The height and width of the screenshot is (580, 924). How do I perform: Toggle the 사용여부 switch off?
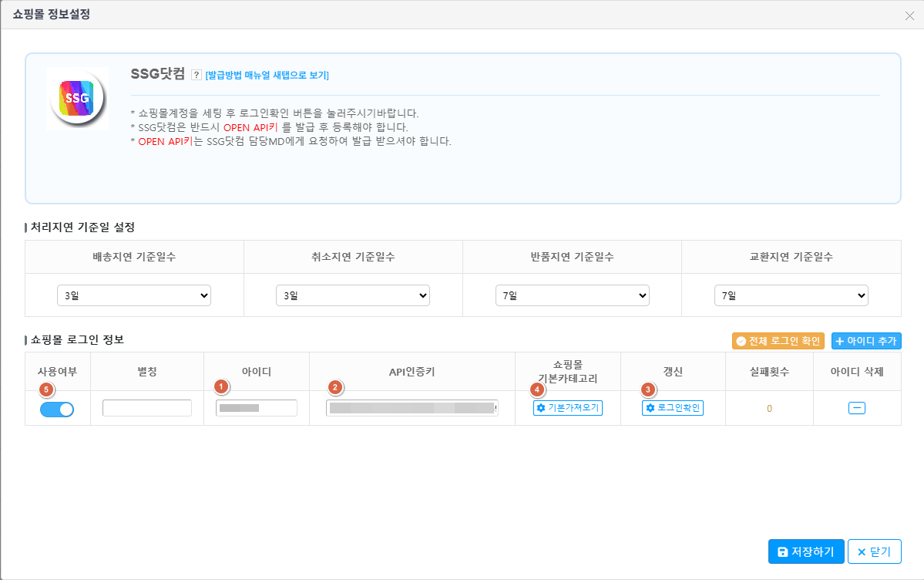(x=57, y=409)
